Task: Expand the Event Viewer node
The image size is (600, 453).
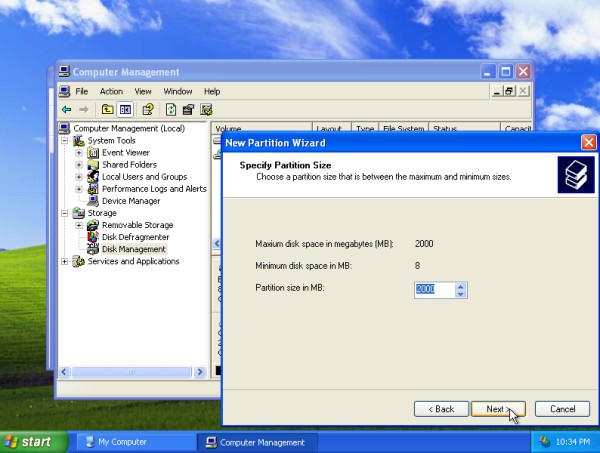Action: pyautogui.click(x=79, y=153)
